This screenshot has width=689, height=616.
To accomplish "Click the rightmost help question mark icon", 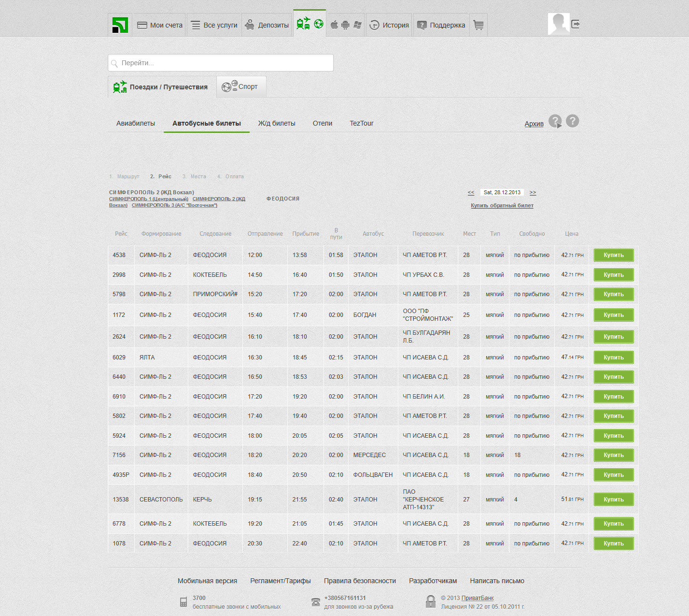I will tap(573, 121).
